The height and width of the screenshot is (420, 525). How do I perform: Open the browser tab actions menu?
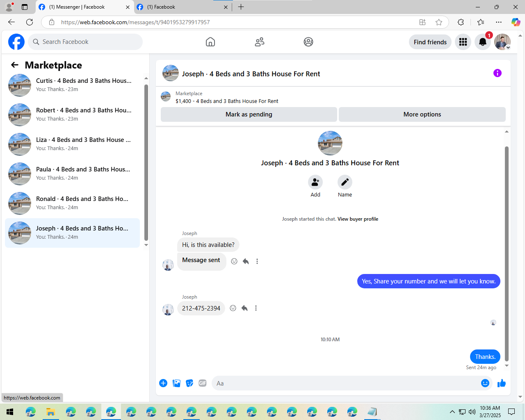pos(25,7)
